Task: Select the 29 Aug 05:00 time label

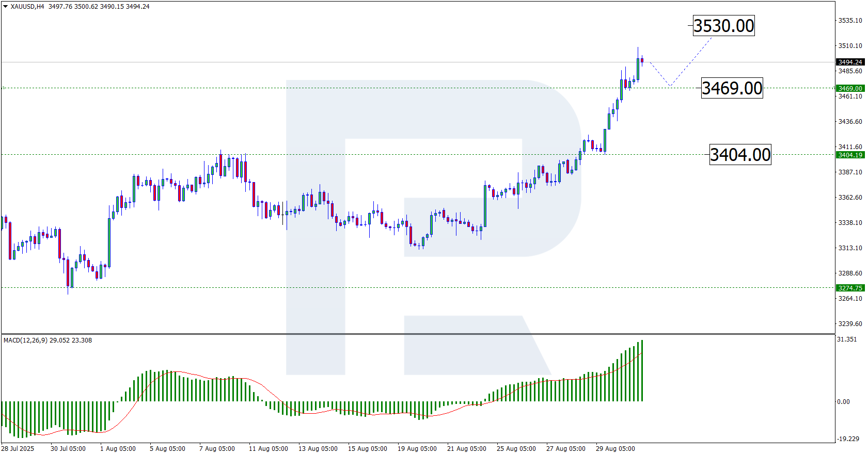Action: pos(615,449)
